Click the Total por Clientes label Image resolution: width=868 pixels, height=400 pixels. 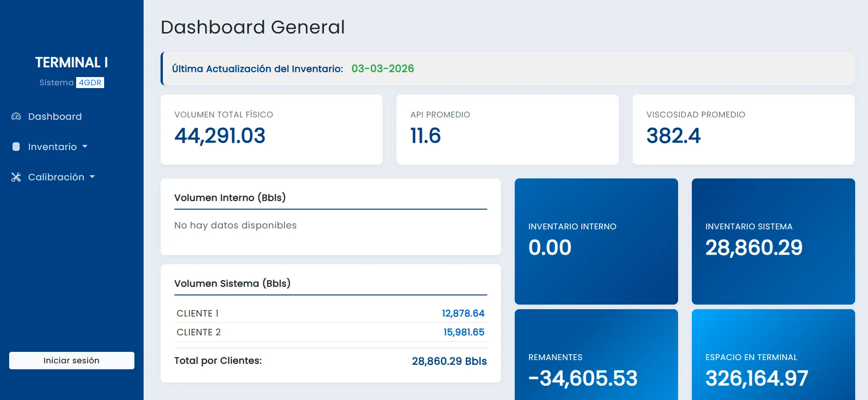point(218,361)
